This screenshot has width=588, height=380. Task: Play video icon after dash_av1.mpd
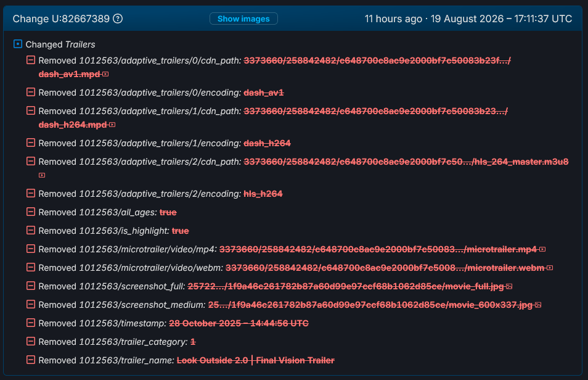[105, 75]
